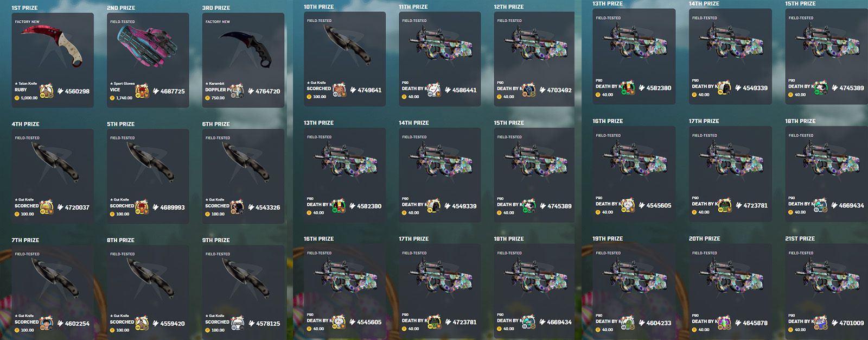Screen dimensions: 868x340
Task: Click the 9th Prize heading label
Action: [x=216, y=240]
